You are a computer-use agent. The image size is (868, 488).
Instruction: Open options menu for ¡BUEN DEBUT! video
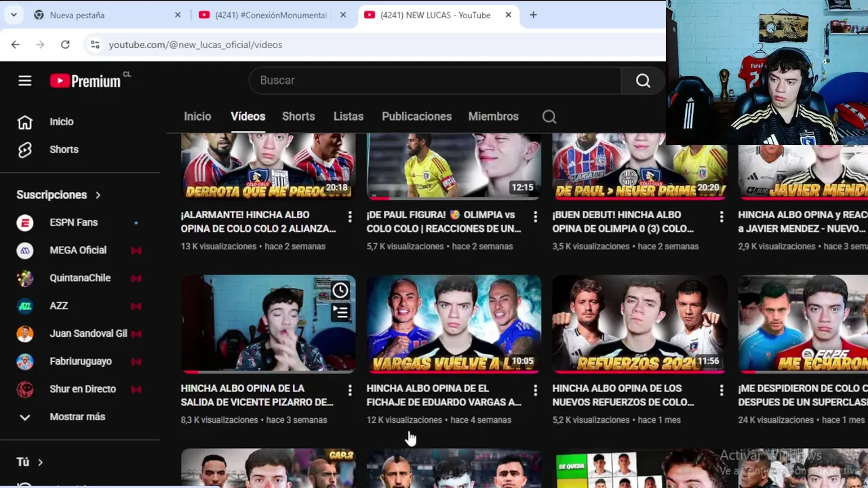(x=721, y=217)
